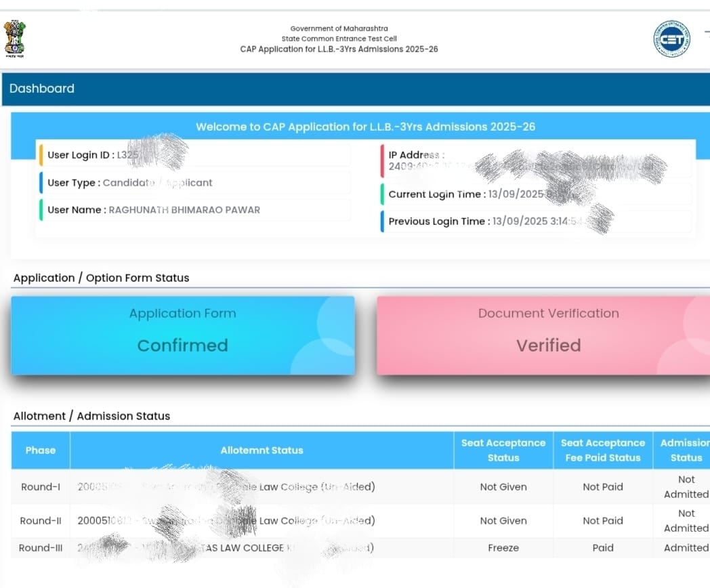Select the User Login ID field
Screen dimensions: 710x588
pos(194,155)
